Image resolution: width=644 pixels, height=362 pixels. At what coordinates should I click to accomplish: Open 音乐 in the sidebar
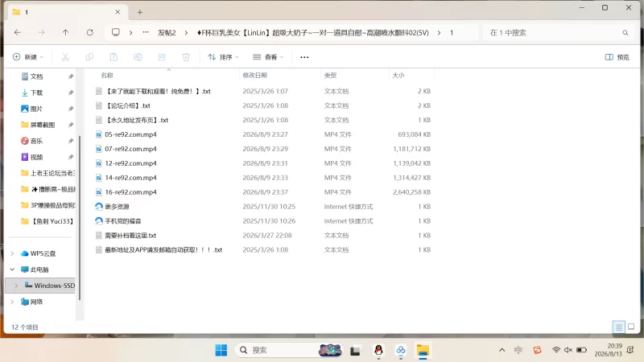[x=36, y=141]
